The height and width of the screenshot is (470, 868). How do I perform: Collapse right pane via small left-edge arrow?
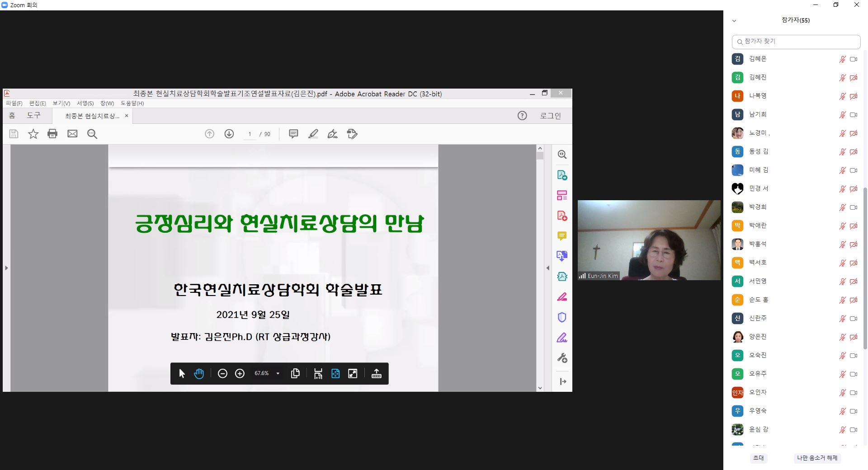548,268
